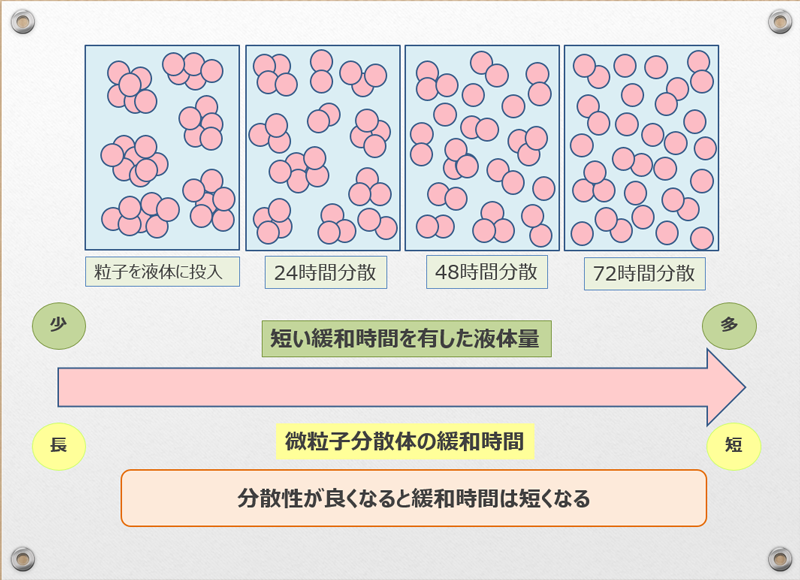The width and height of the screenshot is (800, 580).
Task: Click the yellow 短 circle
Action: (734, 444)
